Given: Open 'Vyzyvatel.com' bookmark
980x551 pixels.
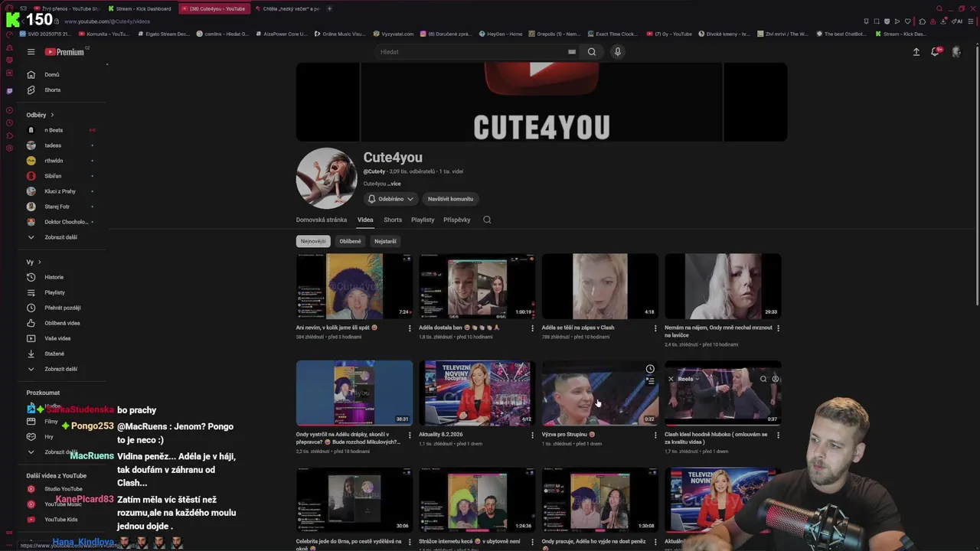Looking at the screenshot, I should click(x=394, y=34).
